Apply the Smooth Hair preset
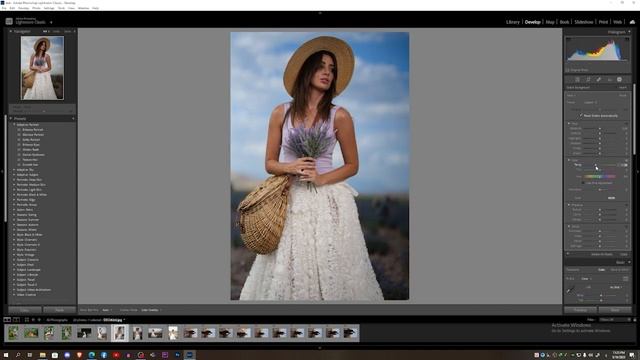 (x=30, y=164)
